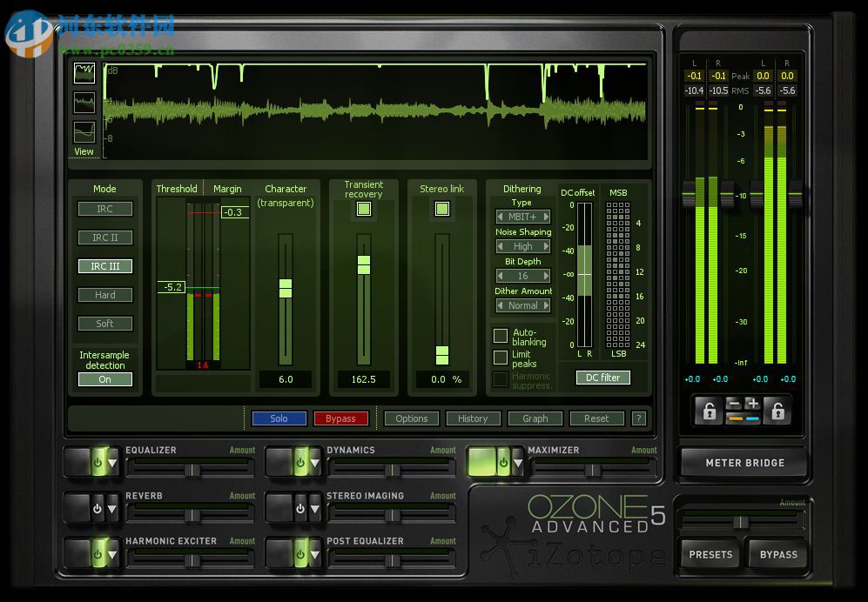Enable the Limit peaks checkbox
868x602 pixels.
[501, 358]
